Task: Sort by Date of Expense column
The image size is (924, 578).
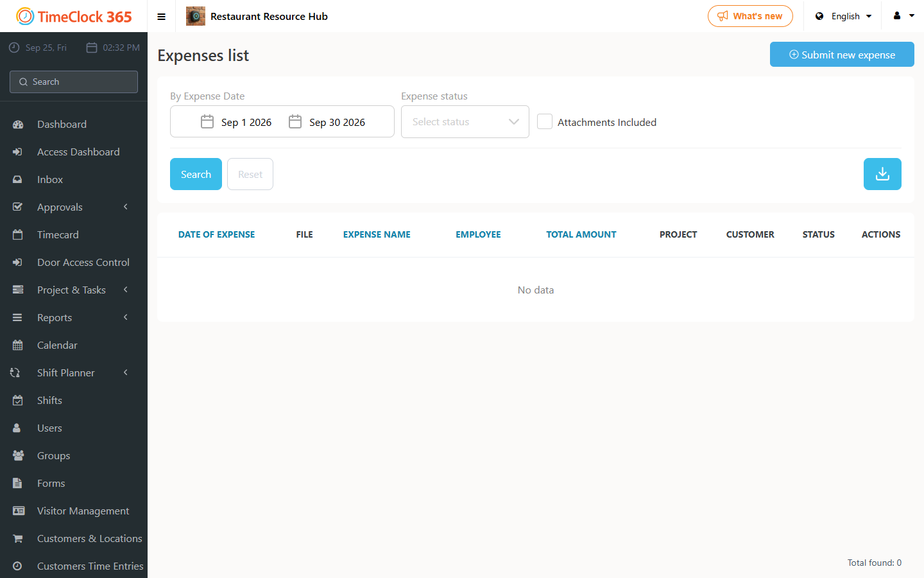Action: coord(216,234)
